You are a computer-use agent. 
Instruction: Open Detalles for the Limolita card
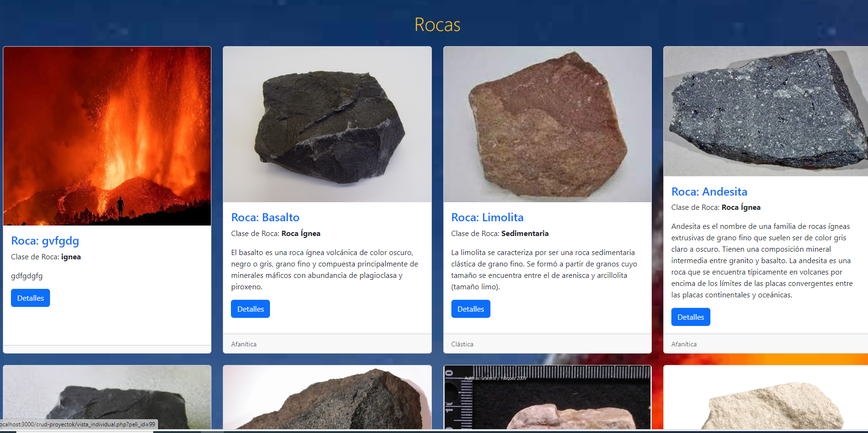(470, 309)
